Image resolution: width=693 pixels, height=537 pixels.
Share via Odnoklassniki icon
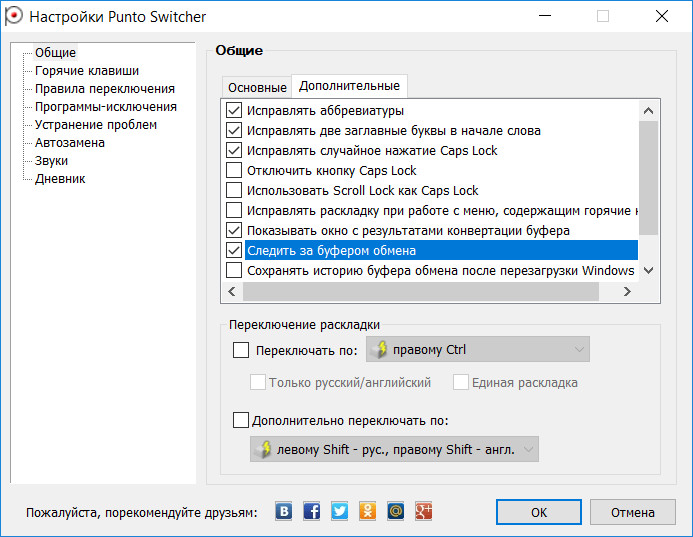[368, 512]
